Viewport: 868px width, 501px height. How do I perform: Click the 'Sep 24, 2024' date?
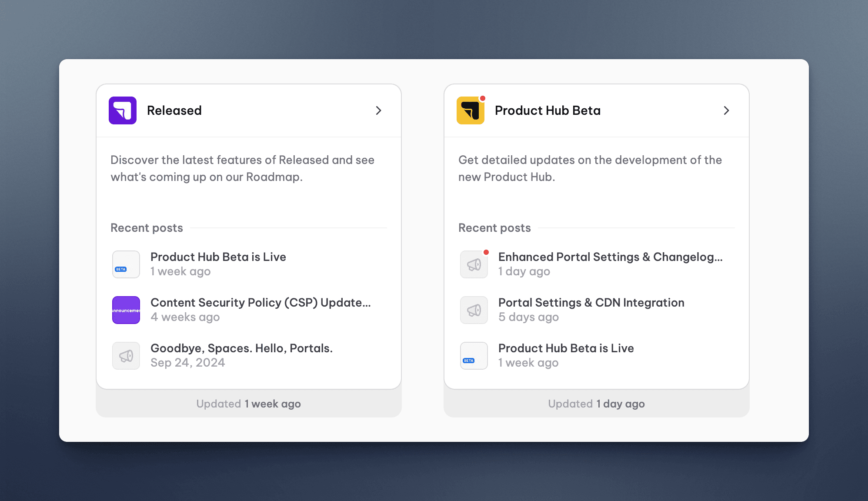pyautogui.click(x=188, y=363)
